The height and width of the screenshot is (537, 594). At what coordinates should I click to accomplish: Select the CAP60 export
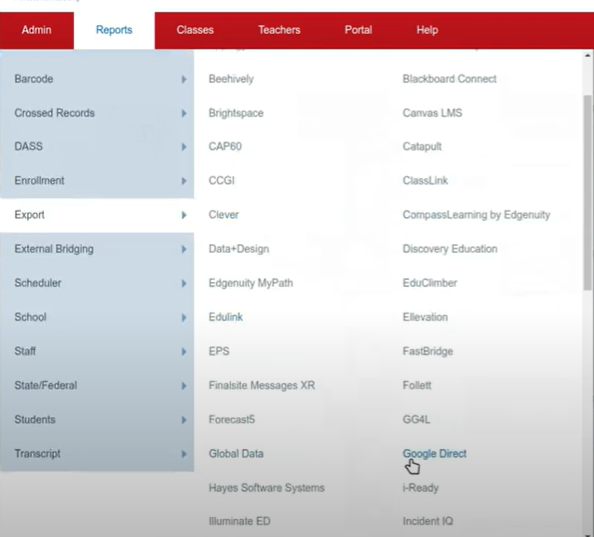tap(225, 146)
